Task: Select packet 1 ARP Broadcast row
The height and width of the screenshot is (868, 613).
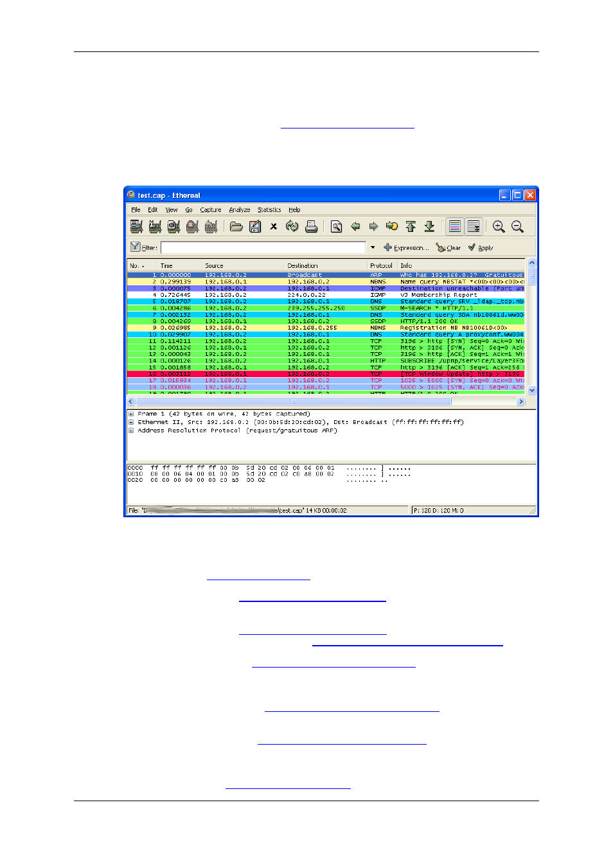Action: pyautogui.click(x=326, y=275)
